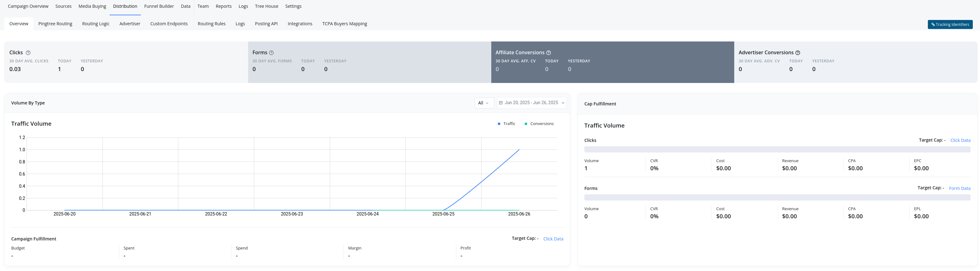Click the Advertiser Conversions help icon
This screenshot has height=271, width=980.
point(798,53)
